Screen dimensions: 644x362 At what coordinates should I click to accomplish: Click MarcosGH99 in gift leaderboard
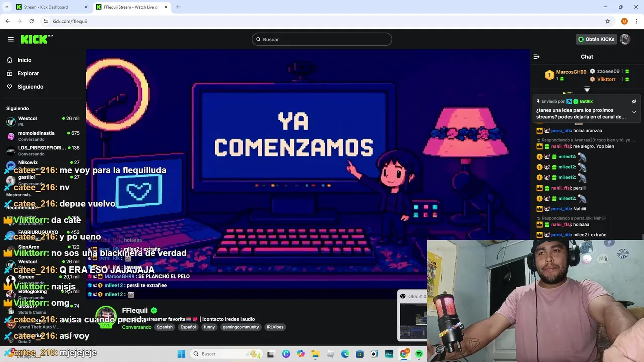pos(571,72)
